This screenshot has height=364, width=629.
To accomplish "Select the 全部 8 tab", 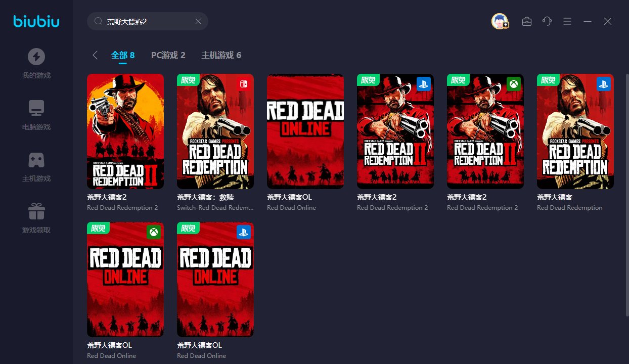I will [123, 55].
